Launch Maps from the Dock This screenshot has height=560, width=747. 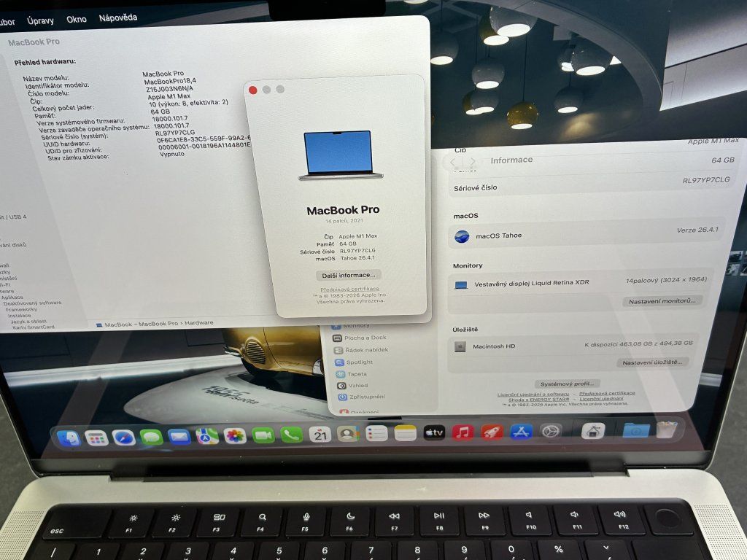click(207, 436)
